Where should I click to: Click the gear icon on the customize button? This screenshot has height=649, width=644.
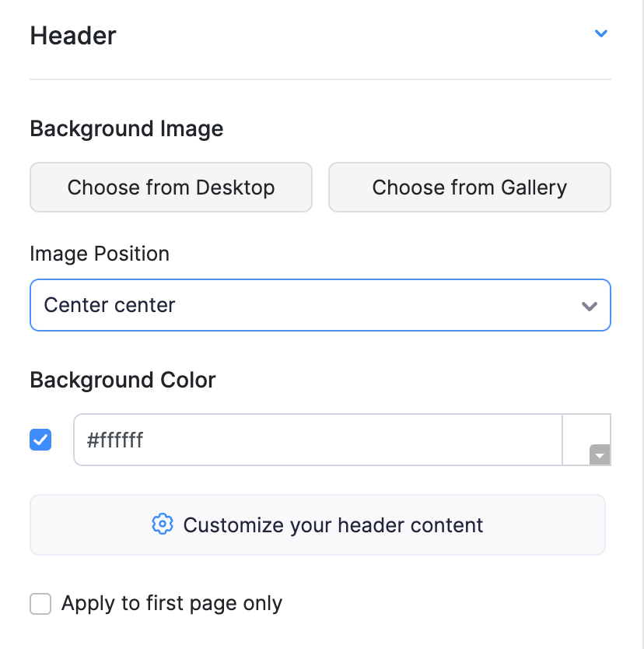[162, 524]
